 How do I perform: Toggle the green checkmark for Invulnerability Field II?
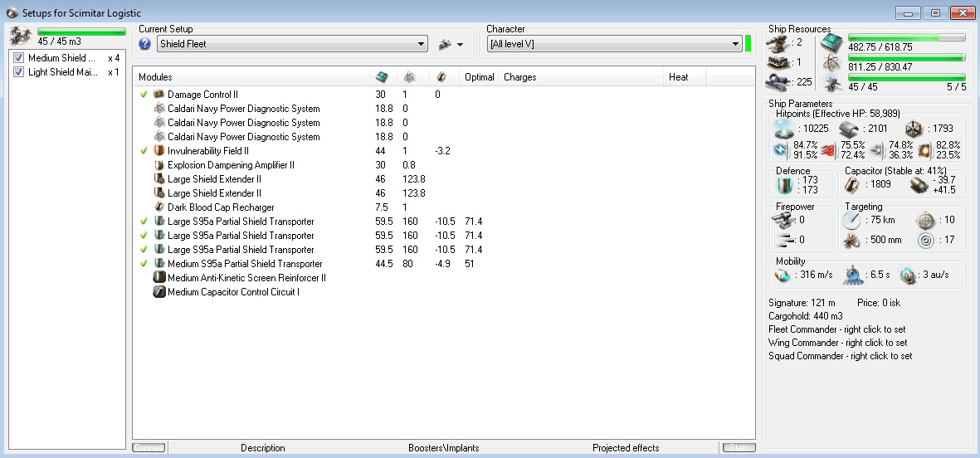144,150
